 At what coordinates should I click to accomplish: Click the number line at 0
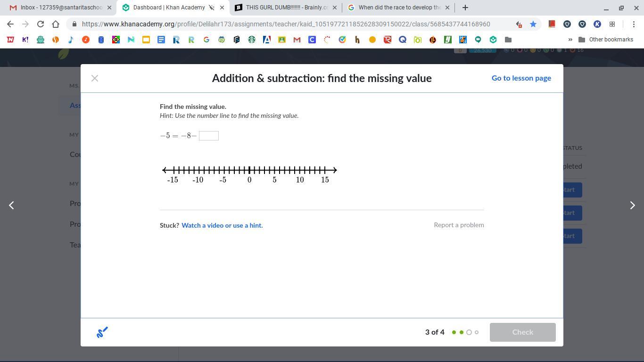click(x=249, y=170)
